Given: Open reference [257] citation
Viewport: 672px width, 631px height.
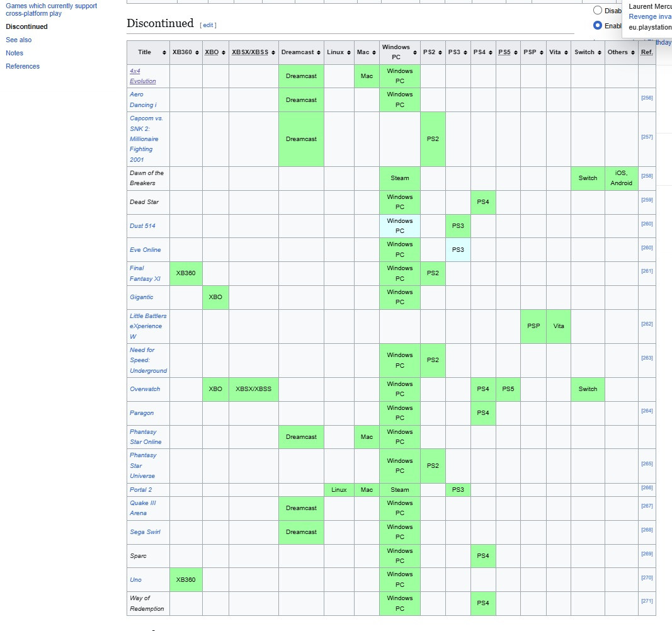Looking at the screenshot, I should [x=647, y=137].
